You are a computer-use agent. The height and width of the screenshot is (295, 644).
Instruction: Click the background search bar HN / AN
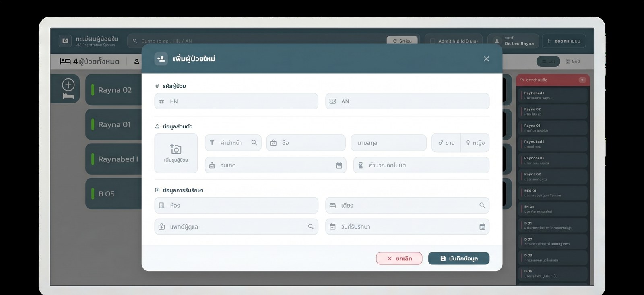[x=258, y=41]
